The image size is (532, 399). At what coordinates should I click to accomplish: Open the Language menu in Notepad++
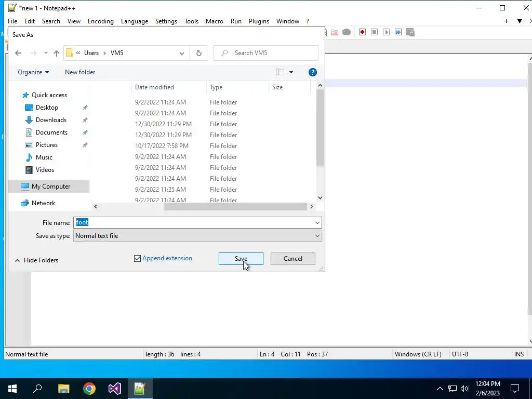pyautogui.click(x=135, y=21)
